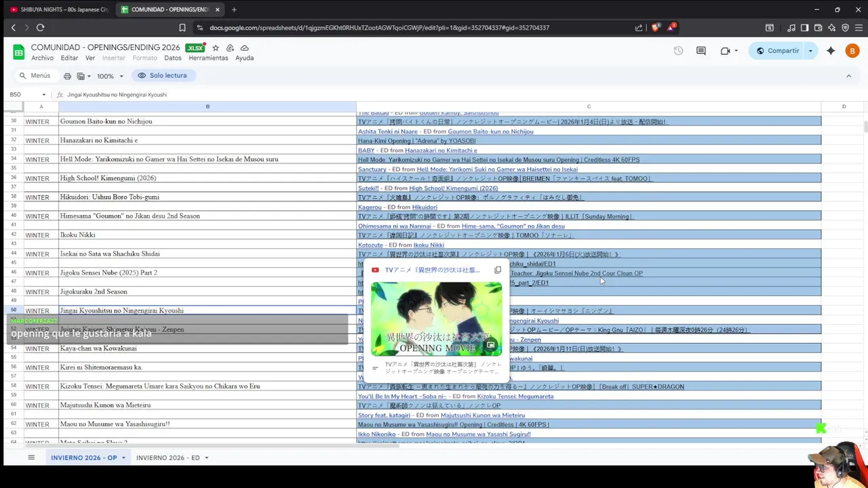
Task: Open the browser playlist music icon
Action: (791, 28)
